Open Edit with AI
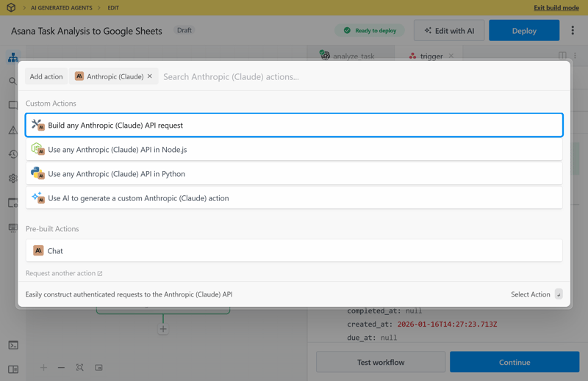The width and height of the screenshot is (588, 381). point(449,31)
